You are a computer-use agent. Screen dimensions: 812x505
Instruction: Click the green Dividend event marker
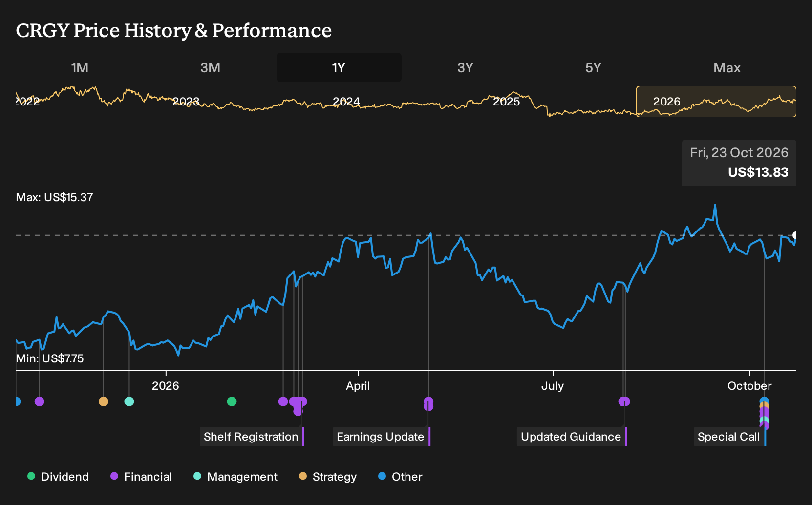232,401
